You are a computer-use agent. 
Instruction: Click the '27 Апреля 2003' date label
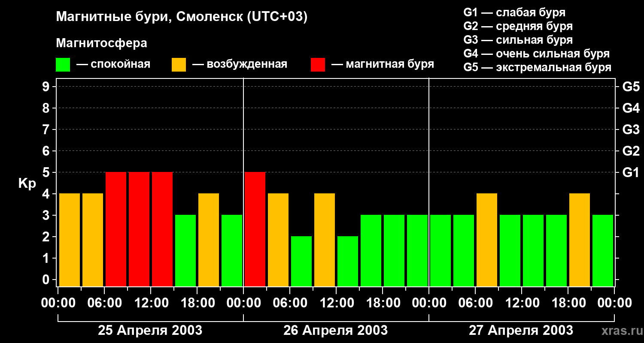point(521,330)
